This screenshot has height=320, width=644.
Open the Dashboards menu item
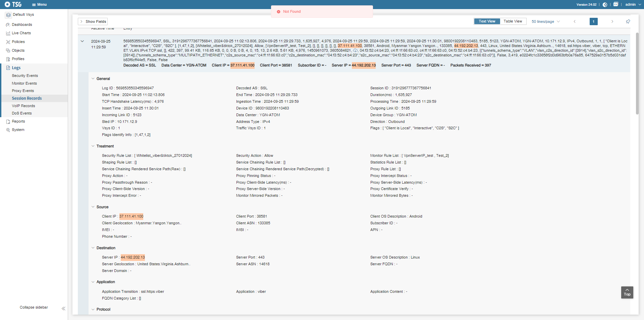pos(22,25)
